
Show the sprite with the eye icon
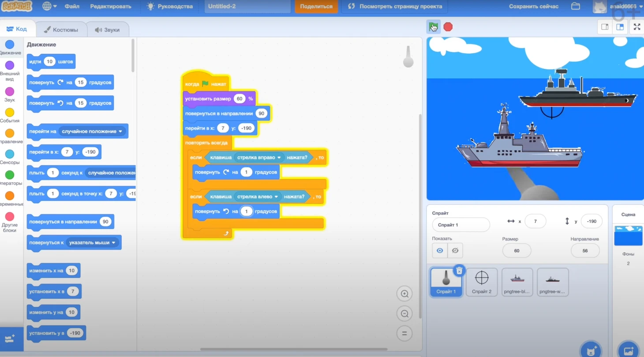click(x=440, y=250)
